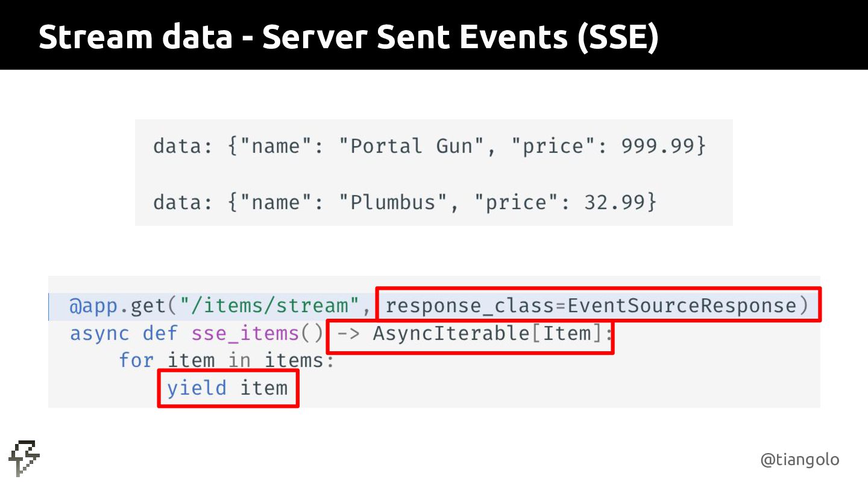This screenshot has height=488, width=868.
Task: Click the highlighted "yield item" statement
Action: pos(228,388)
